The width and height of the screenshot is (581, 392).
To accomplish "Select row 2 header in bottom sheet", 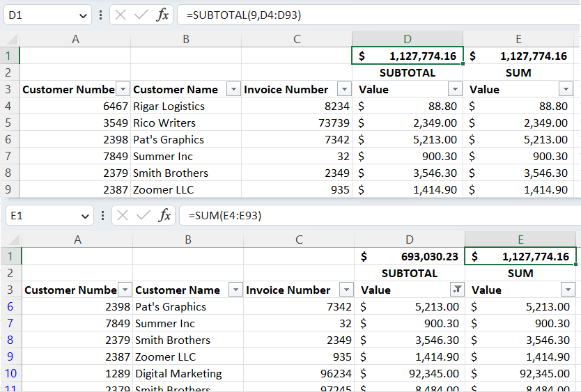I will (x=10, y=273).
